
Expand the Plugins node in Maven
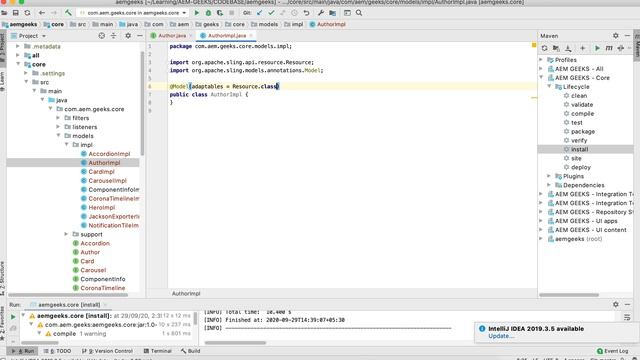549,176
